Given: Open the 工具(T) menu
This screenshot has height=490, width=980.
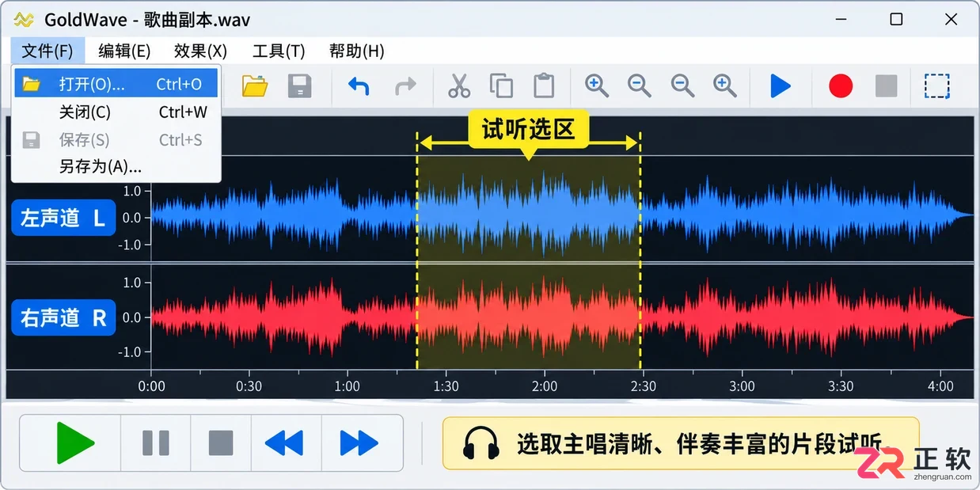Looking at the screenshot, I should 279,51.
